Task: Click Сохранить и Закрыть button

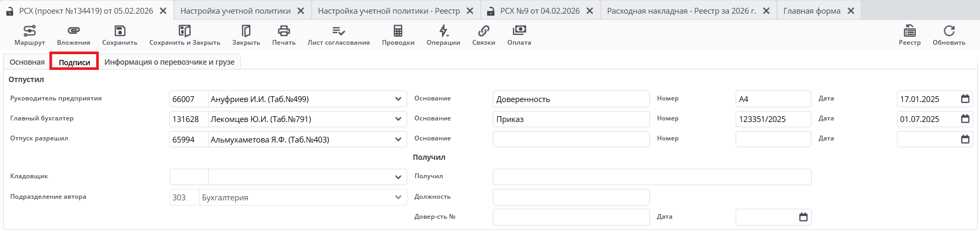Action: (x=184, y=35)
